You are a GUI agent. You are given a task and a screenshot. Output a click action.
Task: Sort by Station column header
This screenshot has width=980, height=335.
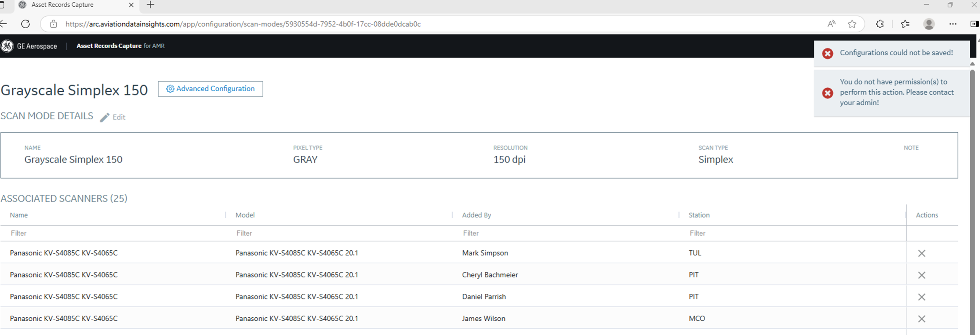699,215
